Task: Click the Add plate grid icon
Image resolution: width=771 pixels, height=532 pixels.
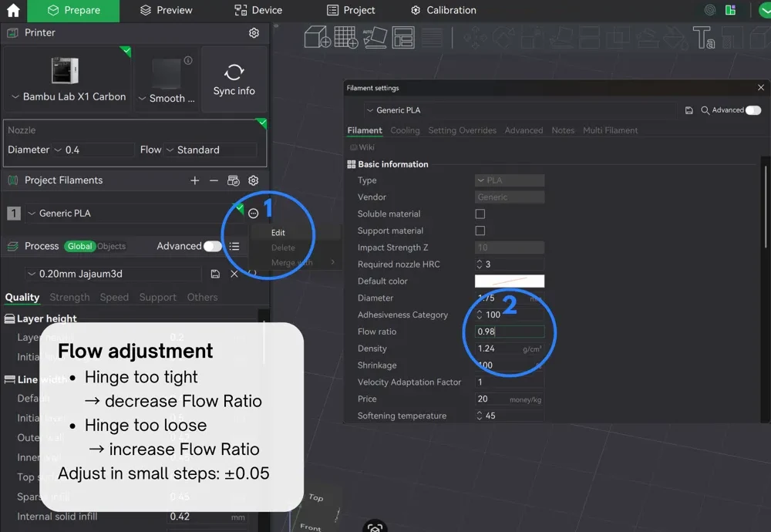Action: (x=345, y=37)
